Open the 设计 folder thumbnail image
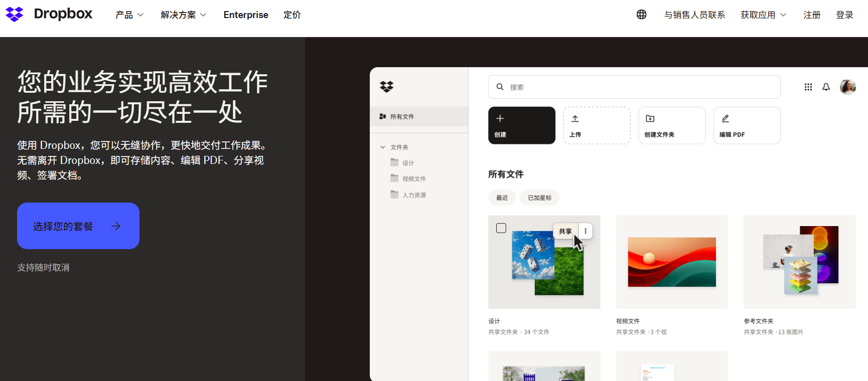The width and height of the screenshot is (868, 381). click(544, 262)
